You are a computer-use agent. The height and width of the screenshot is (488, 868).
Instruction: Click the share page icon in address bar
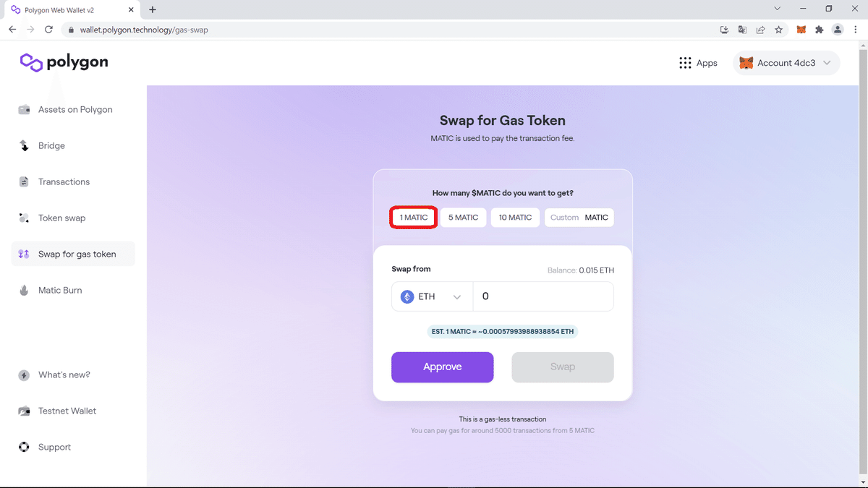(761, 30)
